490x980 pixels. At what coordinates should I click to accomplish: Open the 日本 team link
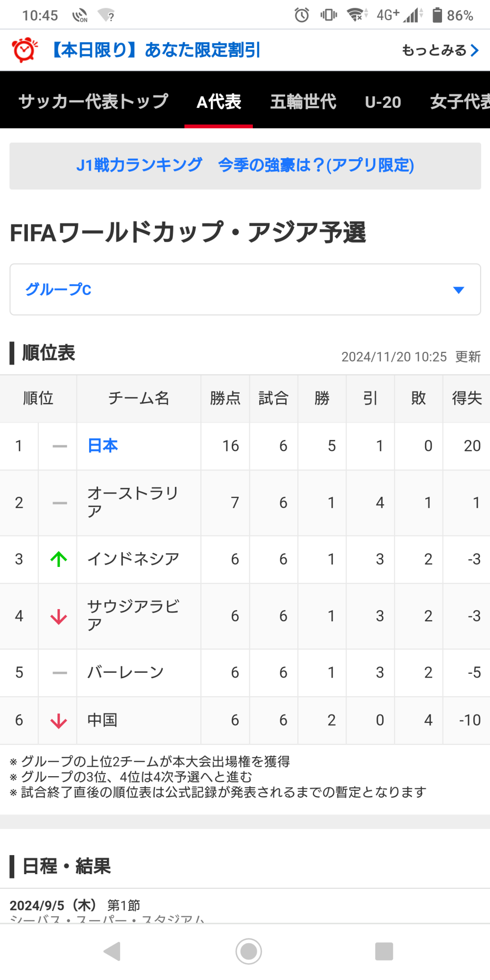[x=103, y=446]
